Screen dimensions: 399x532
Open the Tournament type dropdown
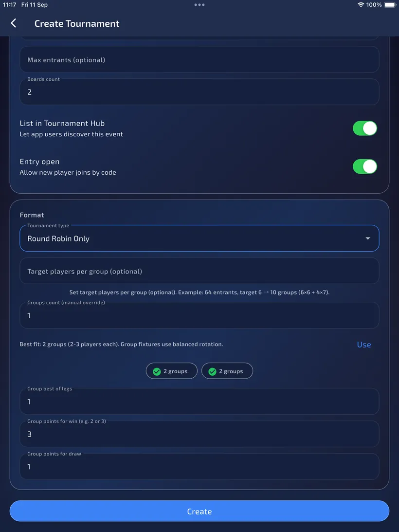click(199, 238)
